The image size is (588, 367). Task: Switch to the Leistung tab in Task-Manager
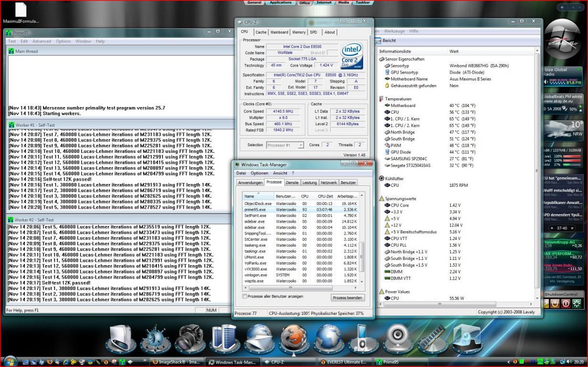pos(310,183)
